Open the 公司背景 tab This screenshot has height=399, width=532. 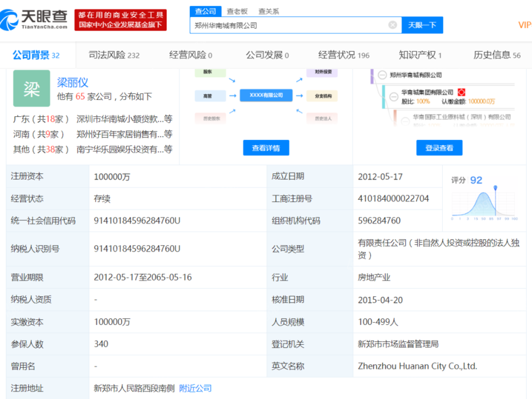[36, 55]
